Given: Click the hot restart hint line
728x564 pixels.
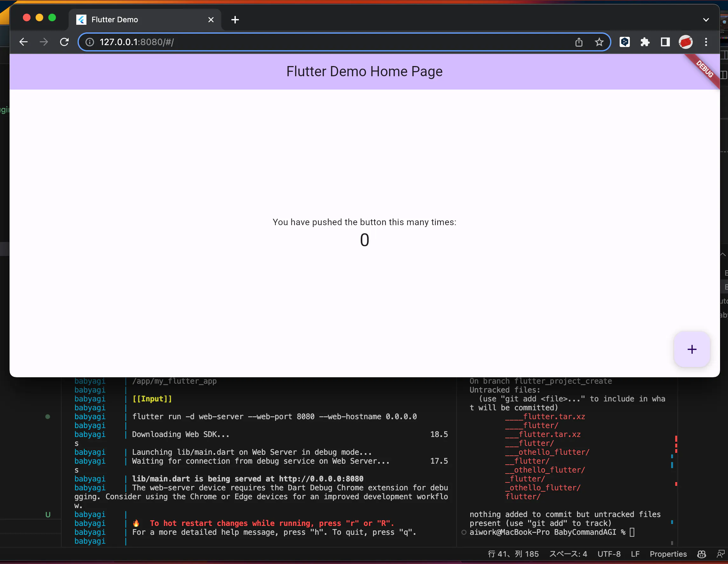Looking at the screenshot, I should [x=263, y=523].
